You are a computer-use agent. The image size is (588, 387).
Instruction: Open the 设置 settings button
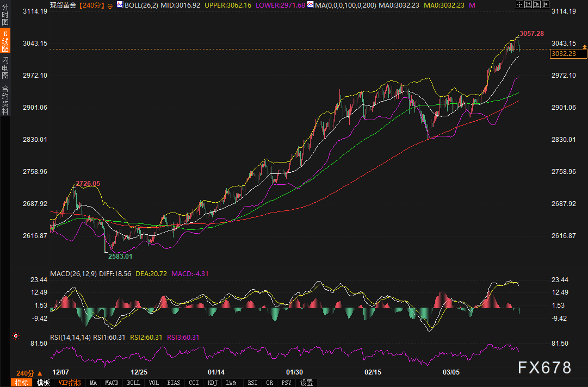coord(307,383)
